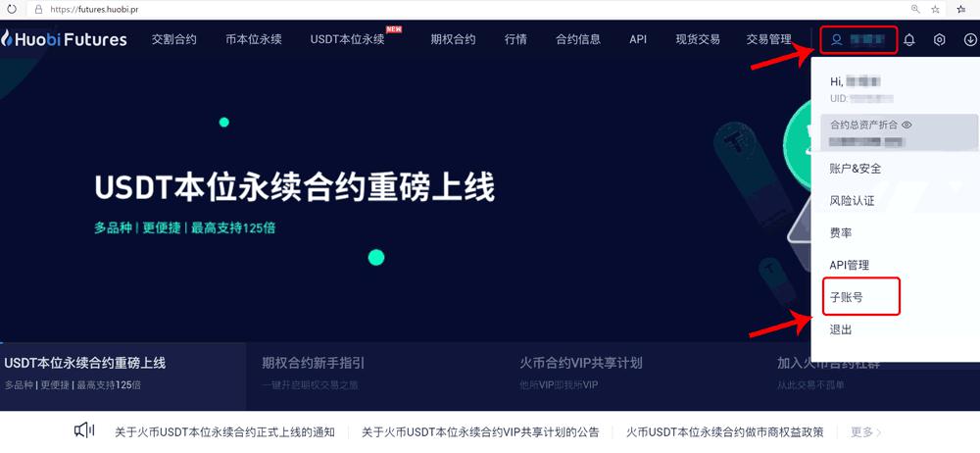Viewport: 980px width, 453px height.
Task: Open the hexagon settings icon in header
Action: click(940, 39)
